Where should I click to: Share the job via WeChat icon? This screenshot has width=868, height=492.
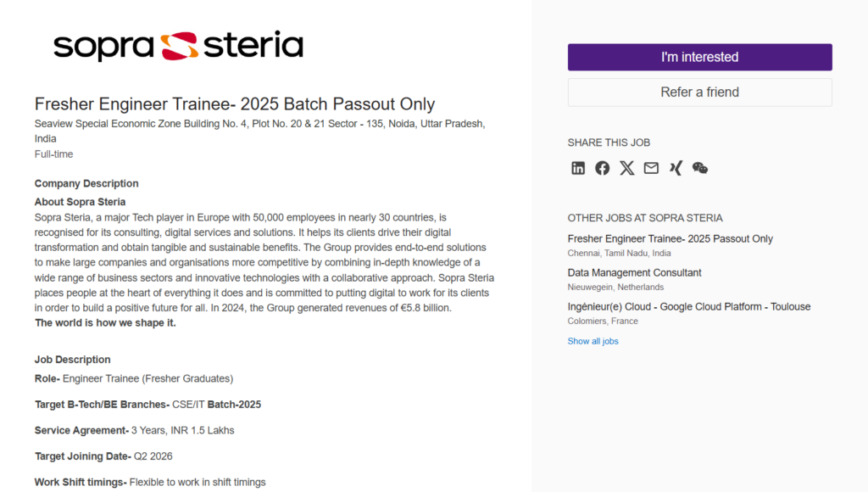point(700,168)
